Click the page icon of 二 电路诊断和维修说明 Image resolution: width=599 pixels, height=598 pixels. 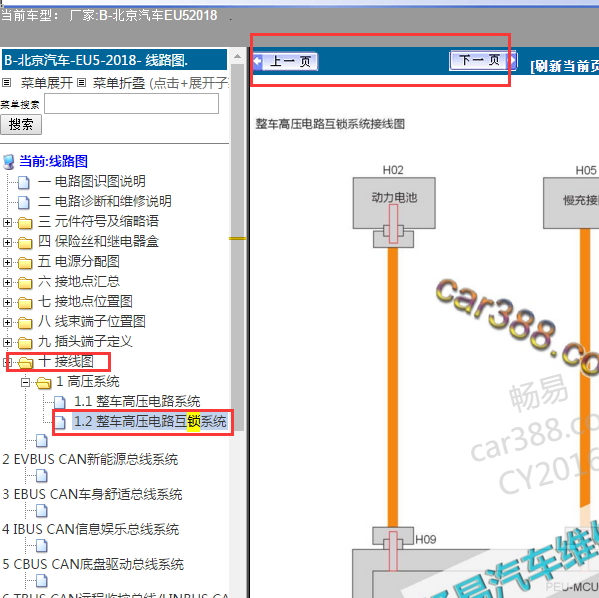24,203
